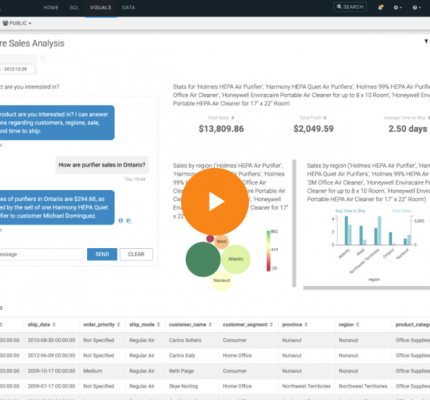Click the Avg Time to Ship legend label
This screenshot has width=430, height=400.
pos(350,211)
